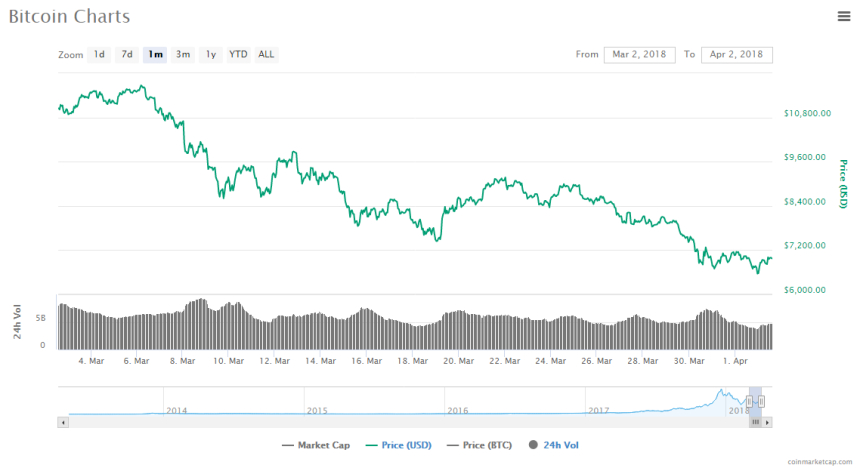Image resolution: width=860 pixels, height=468 pixels.
Task: Click the To date field
Action: pos(737,54)
